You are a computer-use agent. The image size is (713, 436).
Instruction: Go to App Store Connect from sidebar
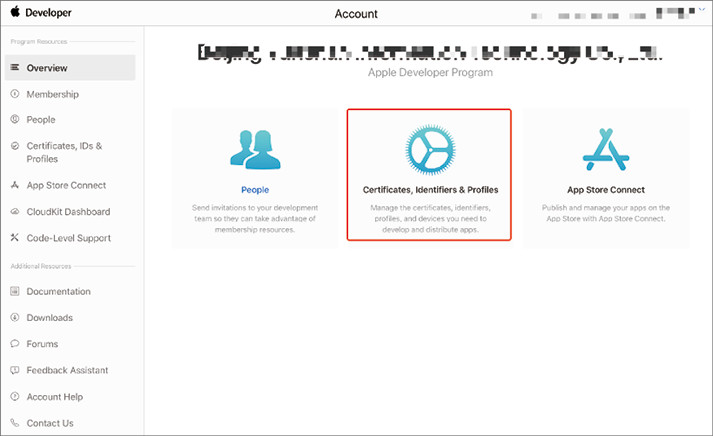coord(66,185)
